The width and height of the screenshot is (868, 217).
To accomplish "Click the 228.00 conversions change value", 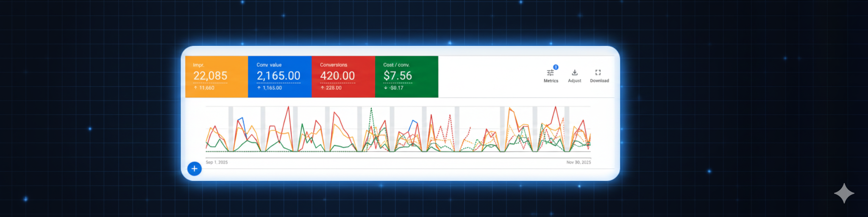I will (334, 88).
